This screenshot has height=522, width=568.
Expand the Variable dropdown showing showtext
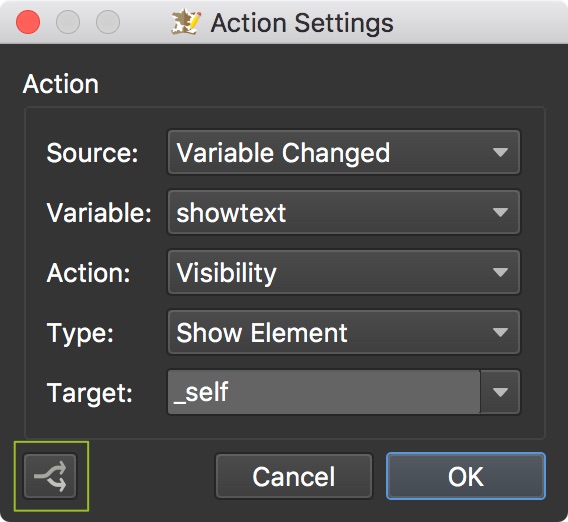point(344,213)
